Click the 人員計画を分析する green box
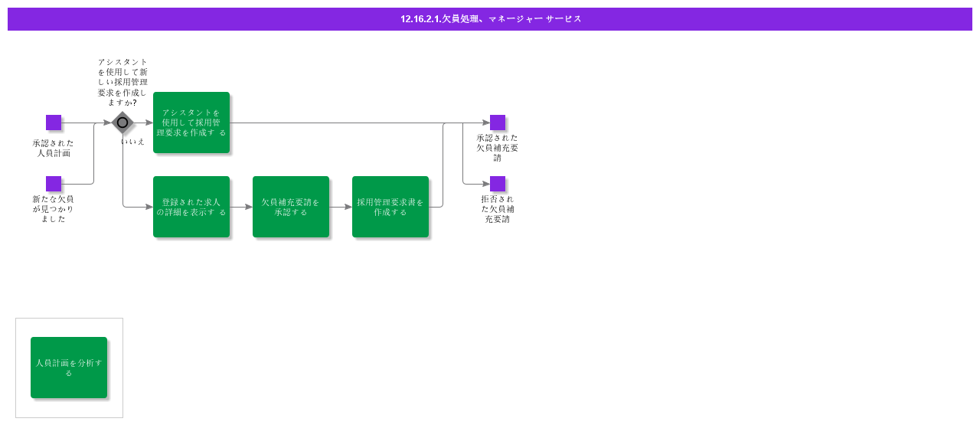Viewport: 980px width, 425px height. pyautogui.click(x=69, y=368)
